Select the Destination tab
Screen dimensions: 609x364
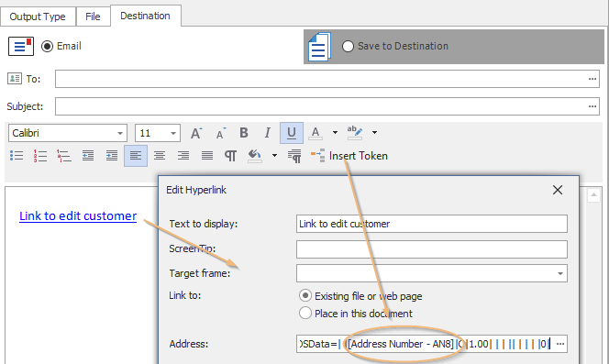point(145,16)
